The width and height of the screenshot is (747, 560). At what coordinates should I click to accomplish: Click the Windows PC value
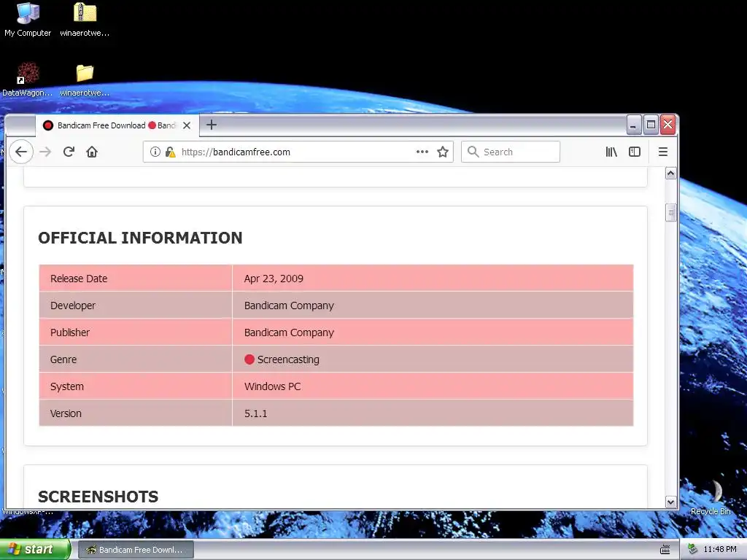[x=273, y=386]
